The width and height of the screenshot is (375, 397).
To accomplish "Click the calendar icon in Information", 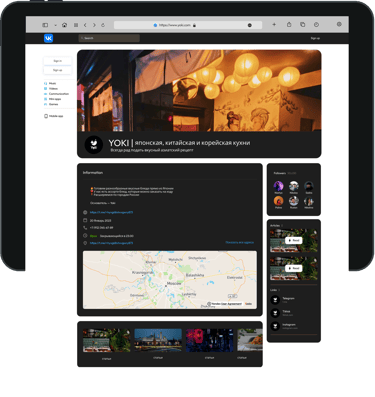I will point(85,220).
